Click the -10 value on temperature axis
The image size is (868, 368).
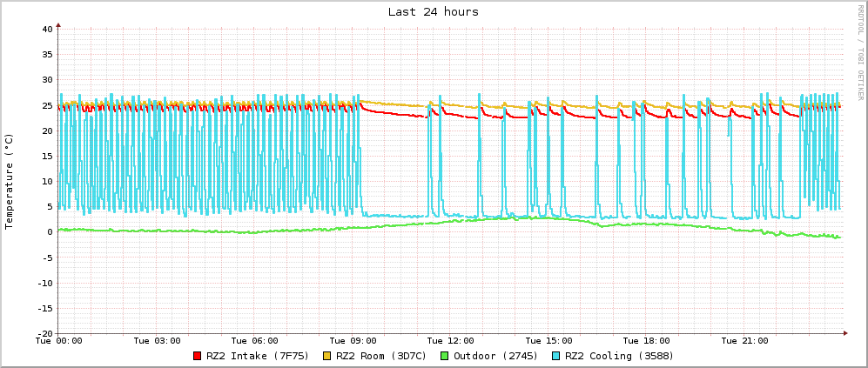[45, 283]
